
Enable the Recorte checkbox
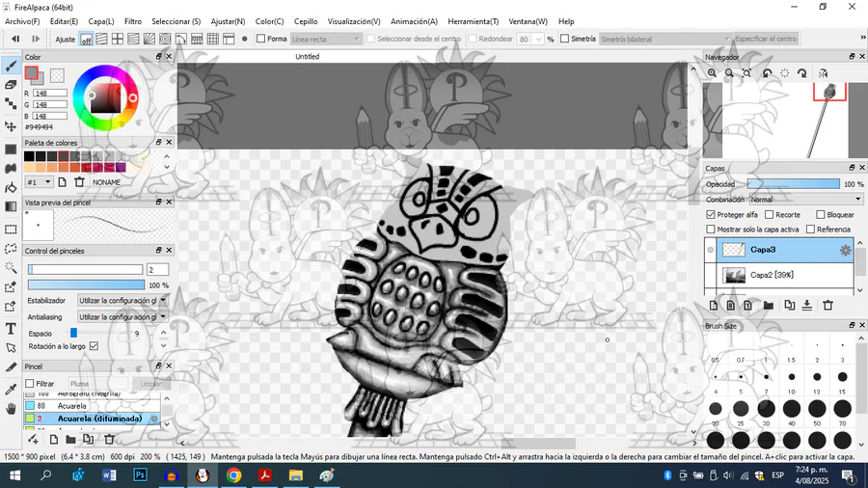point(769,215)
